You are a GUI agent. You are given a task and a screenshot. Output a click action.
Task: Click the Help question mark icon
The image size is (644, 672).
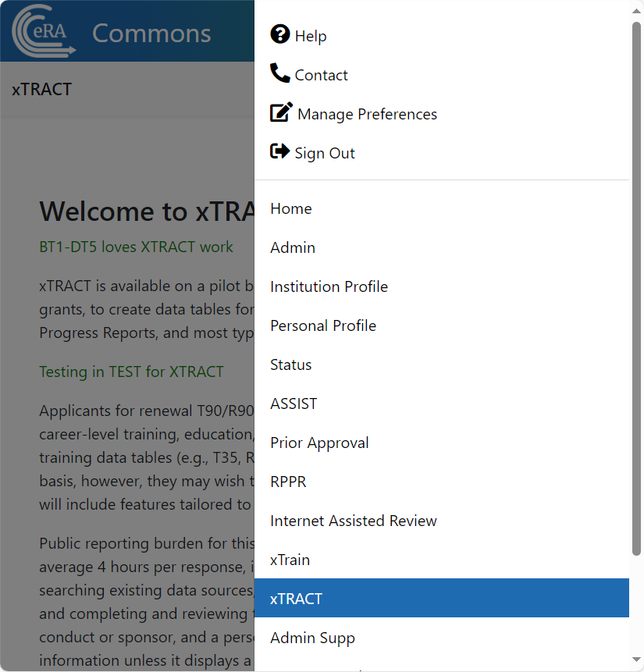280,34
